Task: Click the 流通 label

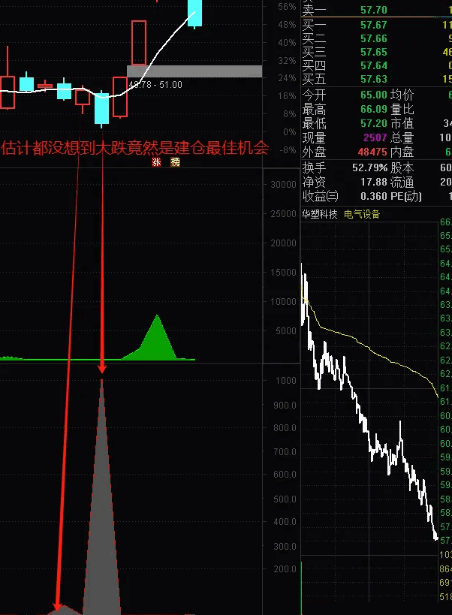Action: click(402, 182)
